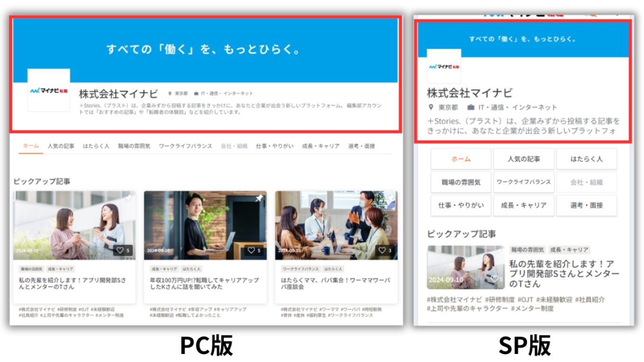Click the #研修制度 hashtag under the first PC card
Viewport: 644px width, 362px height.
(x=67, y=309)
